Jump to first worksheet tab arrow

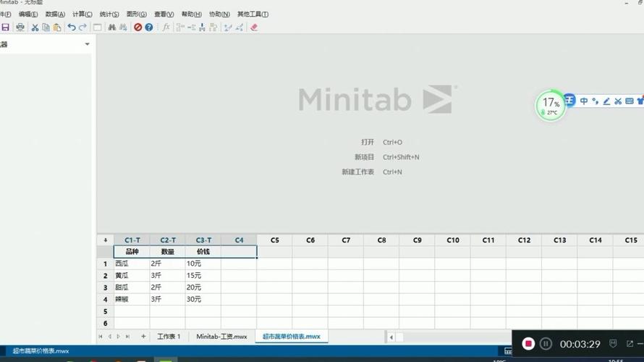pyautogui.click(x=101, y=336)
